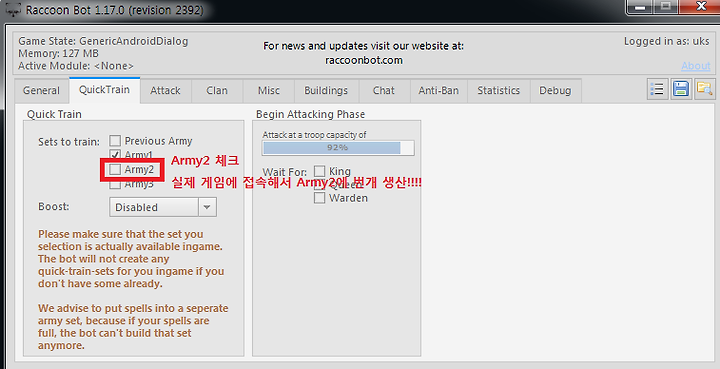
Task: Click the Active Module <None> text
Action: click(x=76, y=66)
